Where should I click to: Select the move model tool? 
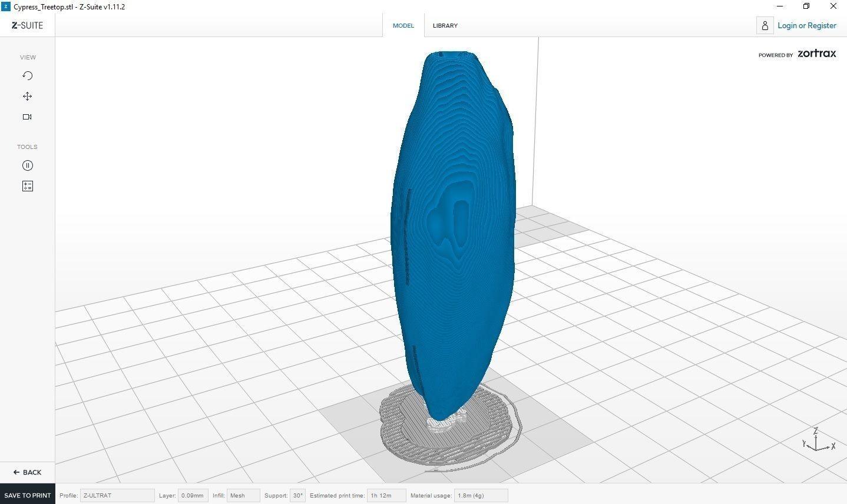tap(27, 96)
